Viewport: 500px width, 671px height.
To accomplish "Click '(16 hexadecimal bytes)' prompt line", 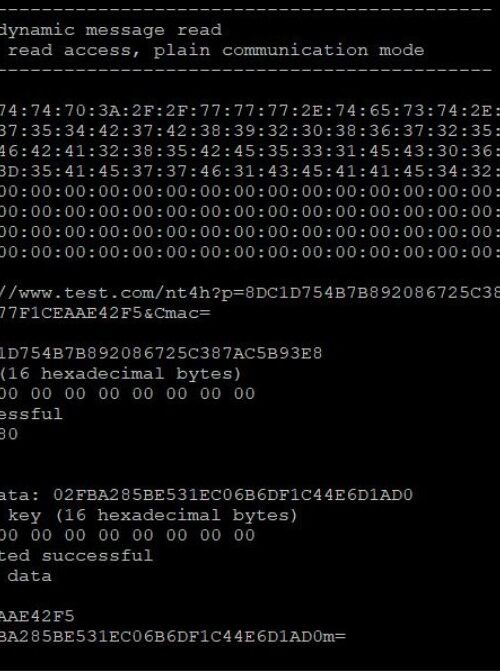I will point(121,374).
